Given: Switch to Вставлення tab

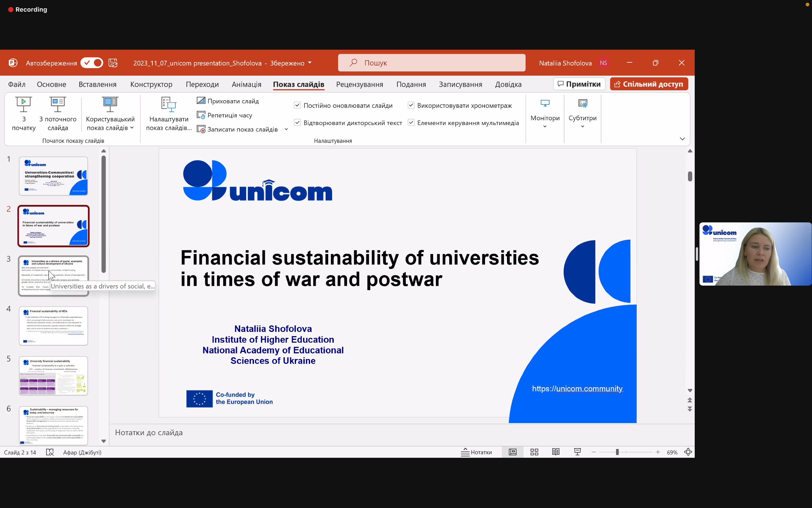Looking at the screenshot, I should tap(98, 84).
